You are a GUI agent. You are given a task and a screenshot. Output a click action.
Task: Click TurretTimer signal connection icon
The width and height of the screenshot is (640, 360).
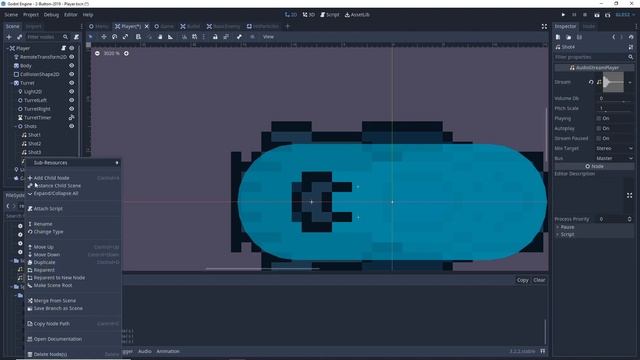(x=71, y=118)
